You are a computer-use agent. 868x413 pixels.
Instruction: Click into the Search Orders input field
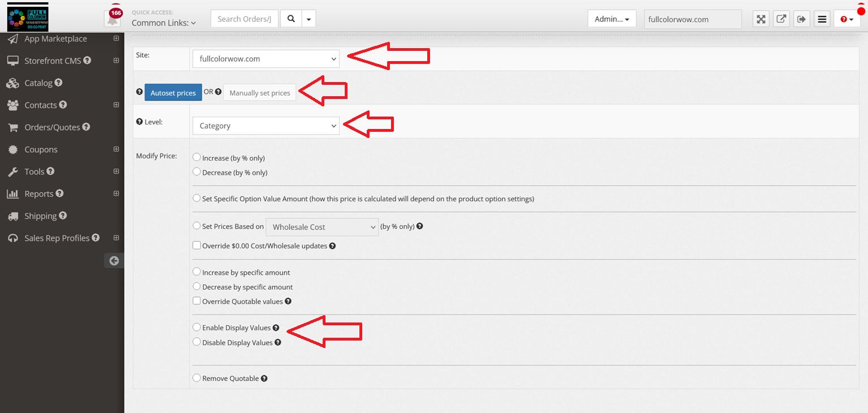[245, 19]
